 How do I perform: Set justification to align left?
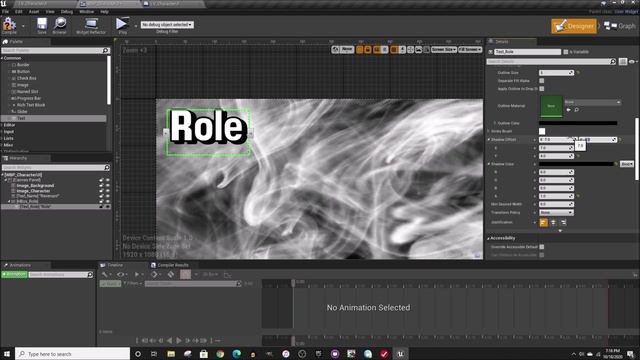(x=543, y=222)
